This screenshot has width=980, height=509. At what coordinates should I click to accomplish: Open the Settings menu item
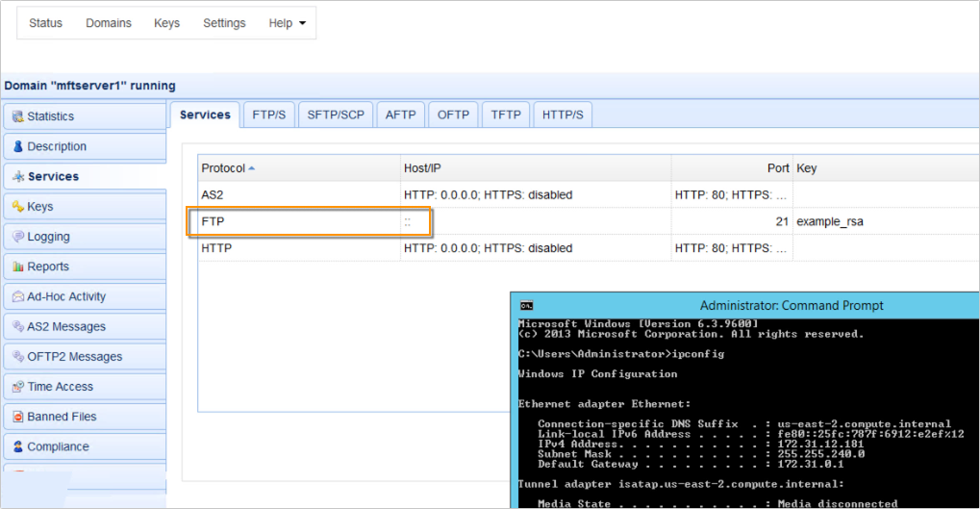224,23
